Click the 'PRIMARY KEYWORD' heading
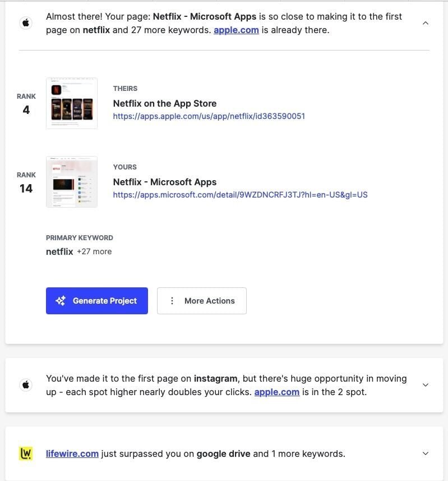This screenshot has width=448, height=481. 80,238
